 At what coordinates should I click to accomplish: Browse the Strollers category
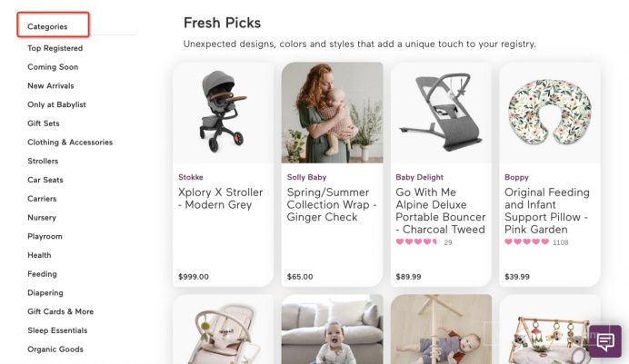(x=43, y=161)
